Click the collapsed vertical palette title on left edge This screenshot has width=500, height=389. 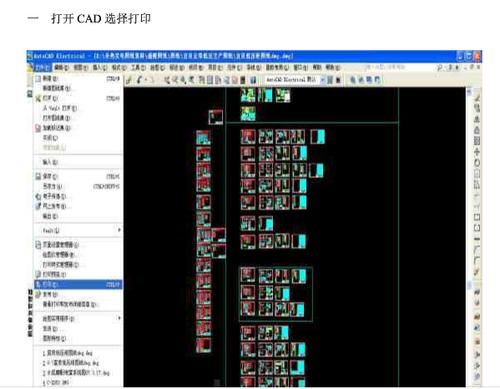[30, 313]
